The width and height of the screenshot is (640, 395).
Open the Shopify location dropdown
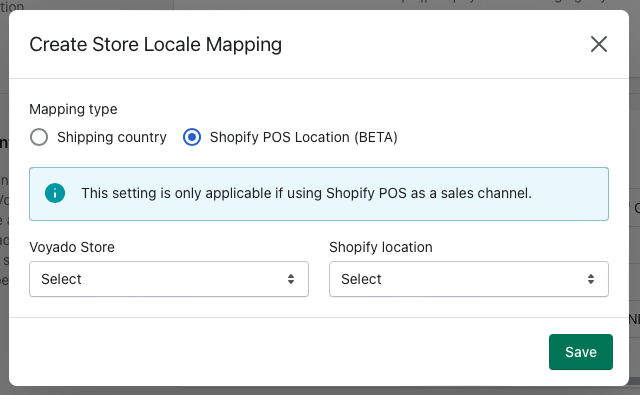click(x=469, y=279)
